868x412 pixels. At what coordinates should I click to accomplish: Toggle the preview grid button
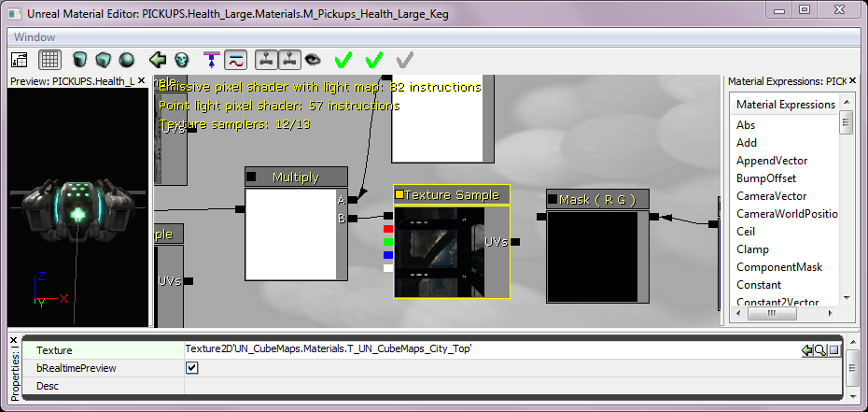pos(50,60)
